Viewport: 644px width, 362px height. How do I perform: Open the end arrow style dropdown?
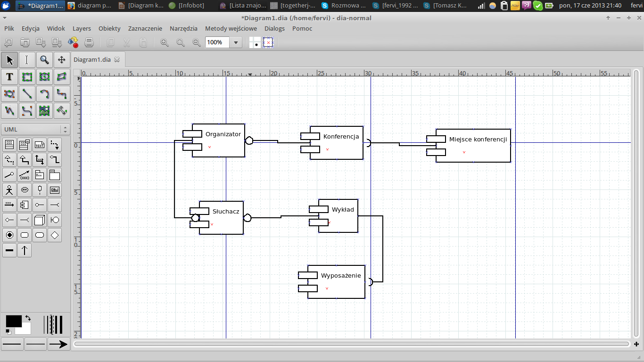(x=58, y=345)
